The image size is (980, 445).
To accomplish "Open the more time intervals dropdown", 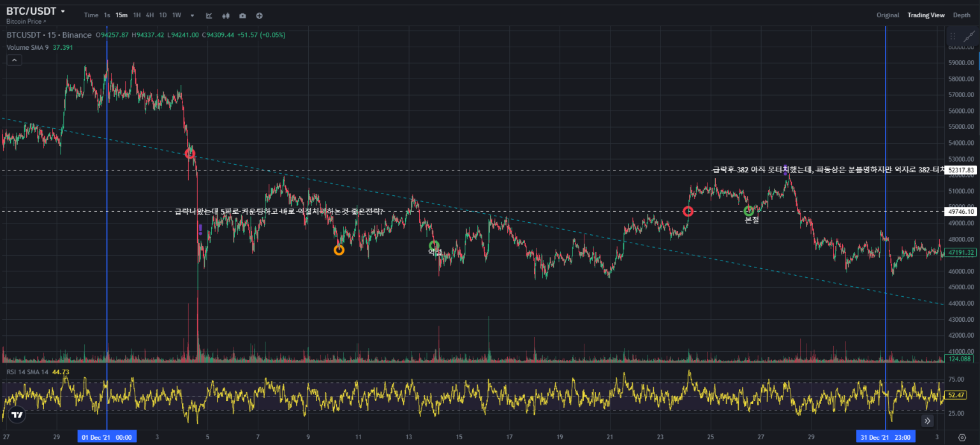I will (x=192, y=15).
